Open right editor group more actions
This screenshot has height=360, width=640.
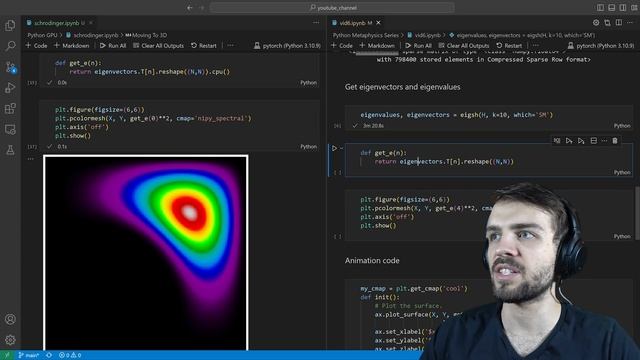(630, 23)
